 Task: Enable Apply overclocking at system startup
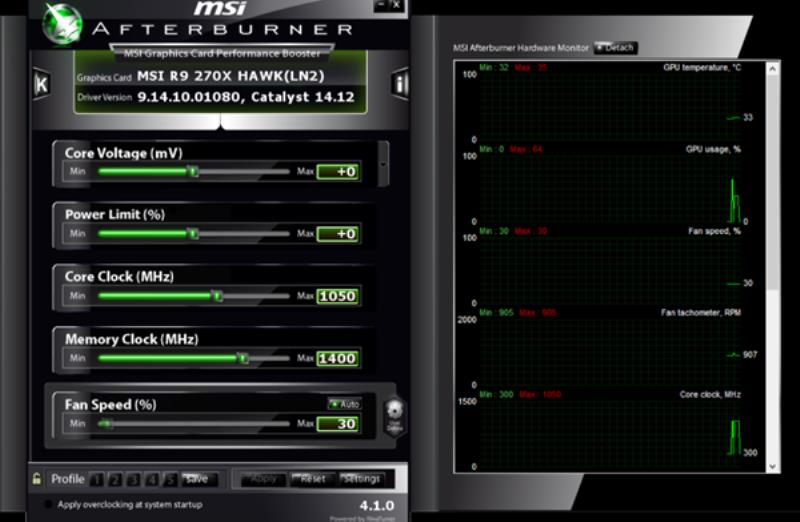48,505
